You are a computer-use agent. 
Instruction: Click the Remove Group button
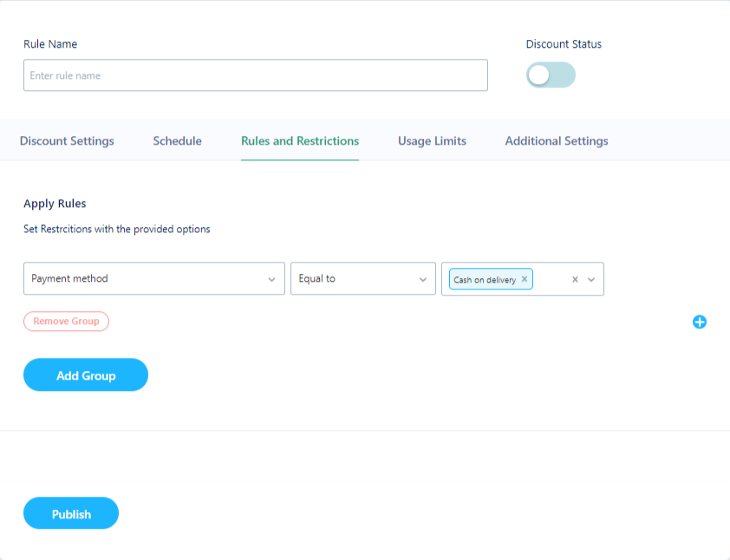coord(66,322)
